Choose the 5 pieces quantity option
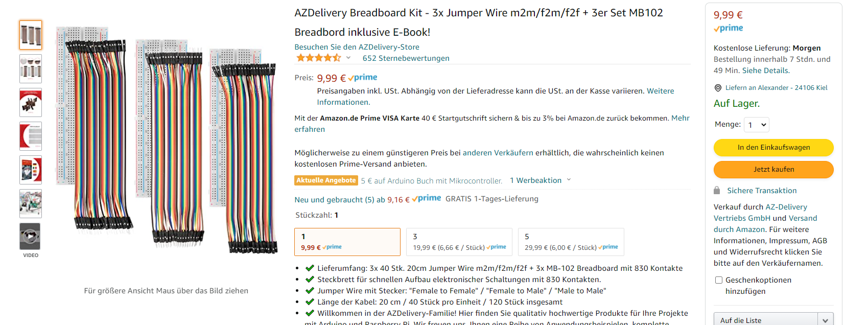The image size is (868, 325). (x=571, y=242)
